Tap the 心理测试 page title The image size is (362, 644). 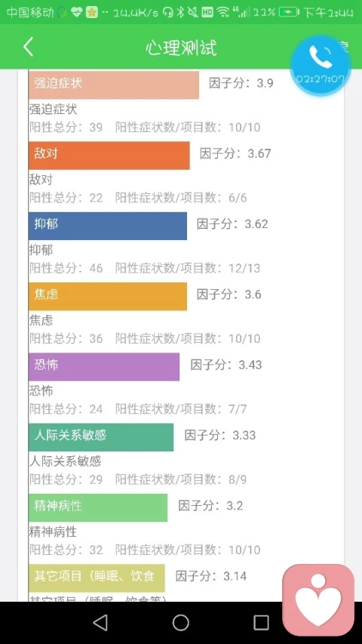coord(181,48)
